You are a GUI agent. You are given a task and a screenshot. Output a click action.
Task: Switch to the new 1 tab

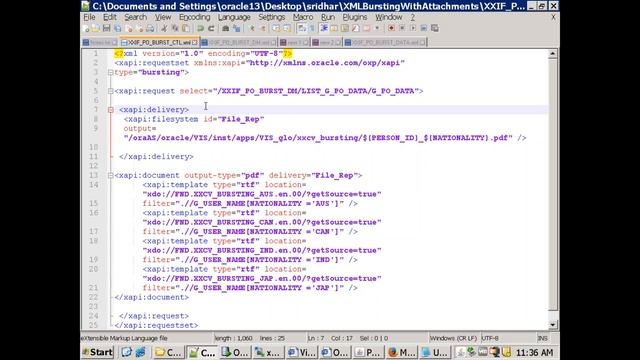point(294,42)
